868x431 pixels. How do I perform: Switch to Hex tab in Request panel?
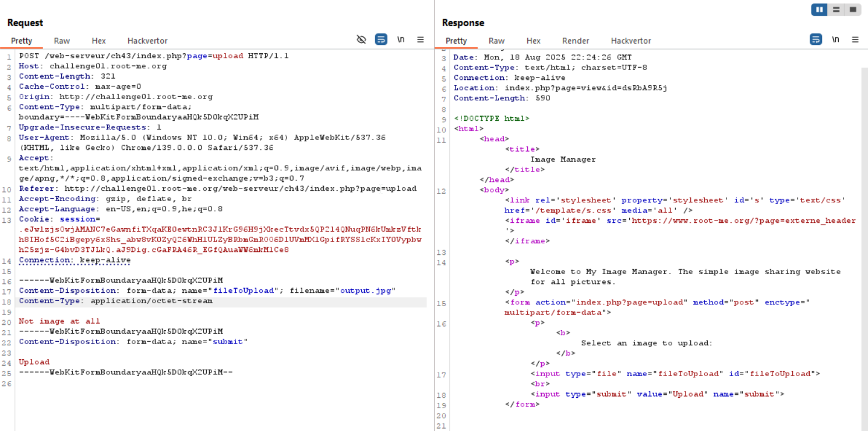98,41
